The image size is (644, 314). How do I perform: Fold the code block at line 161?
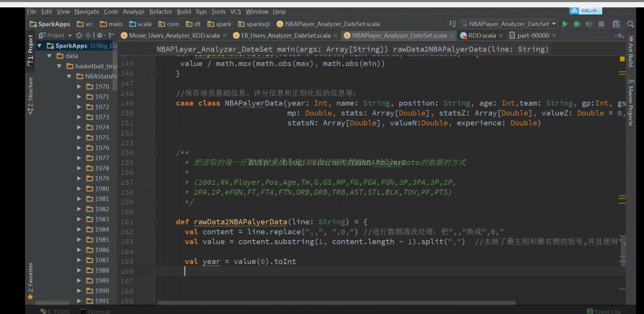(x=155, y=222)
